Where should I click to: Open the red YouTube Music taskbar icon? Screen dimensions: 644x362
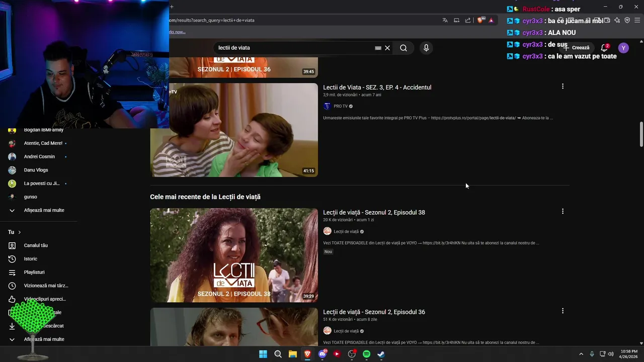click(x=337, y=354)
